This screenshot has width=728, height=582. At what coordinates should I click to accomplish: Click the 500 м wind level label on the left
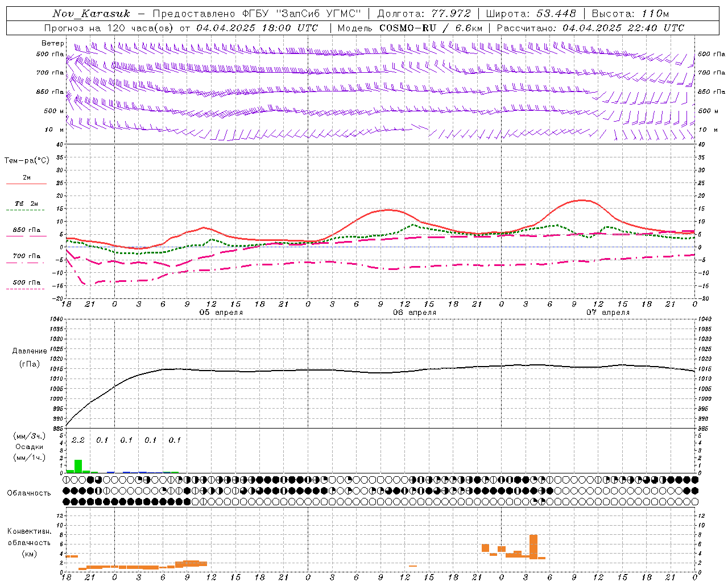point(54,111)
